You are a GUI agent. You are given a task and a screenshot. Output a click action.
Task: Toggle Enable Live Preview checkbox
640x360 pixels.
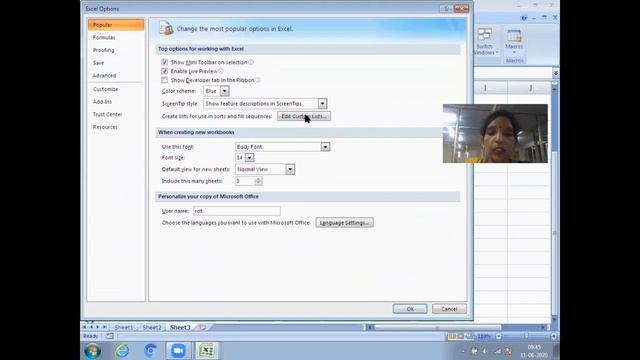(164, 71)
